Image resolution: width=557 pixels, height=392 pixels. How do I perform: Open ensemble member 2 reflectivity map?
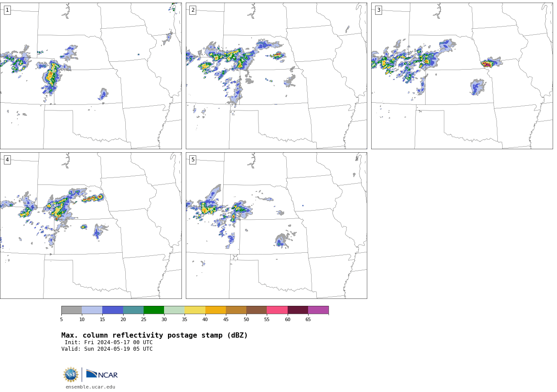tap(276, 76)
